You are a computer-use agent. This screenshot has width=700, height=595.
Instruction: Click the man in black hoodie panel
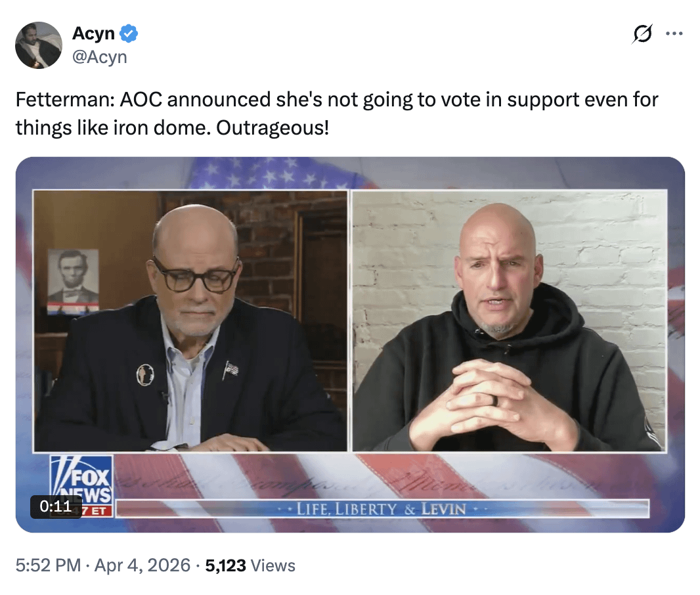[x=509, y=320]
